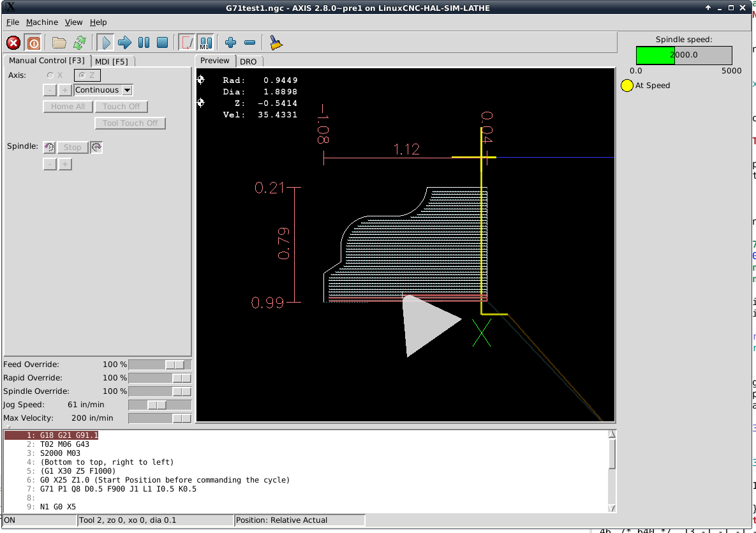The image size is (756, 533).
Task: Select X axis radio button
Action: coord(50,75)
